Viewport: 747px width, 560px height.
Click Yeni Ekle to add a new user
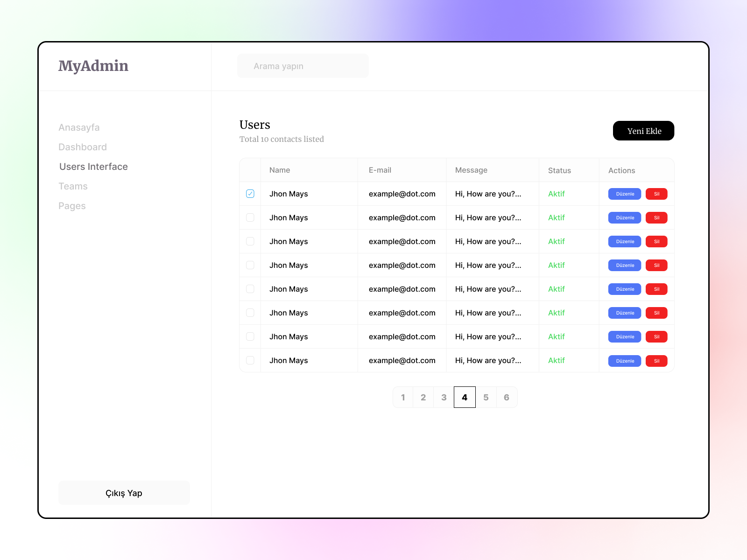coord(643,131)
